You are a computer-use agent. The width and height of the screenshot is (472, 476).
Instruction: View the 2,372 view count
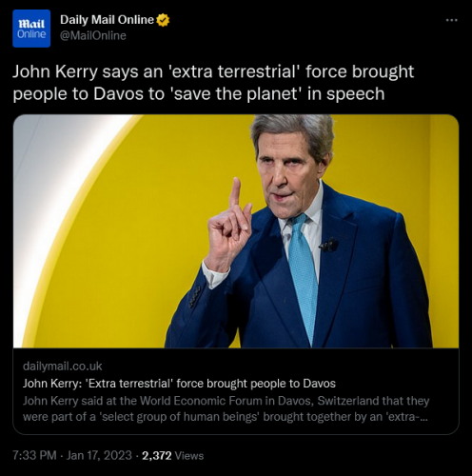[157, 456]
